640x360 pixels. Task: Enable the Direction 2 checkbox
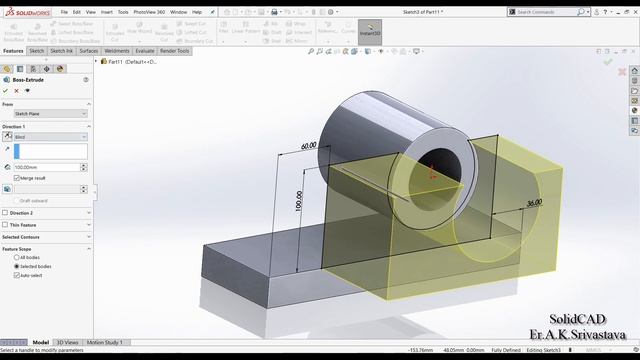click(5, 213)
